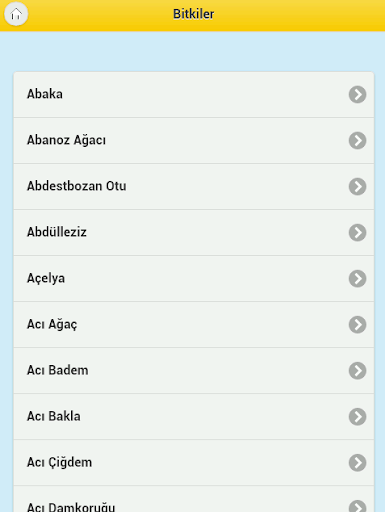
Task: Click the arrow icon beside Abdülleziz
Action: (x=358, y=232)
